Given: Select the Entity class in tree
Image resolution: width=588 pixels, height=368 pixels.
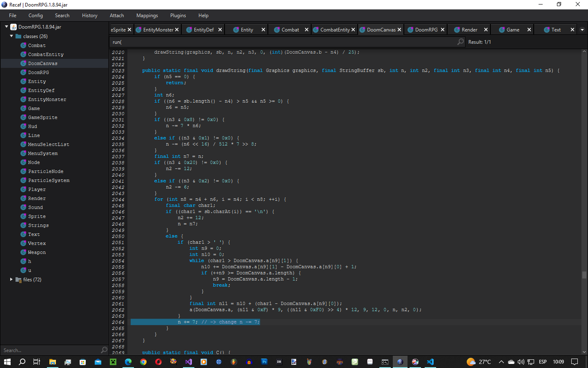Looking at the screenshot, I should pos(37,81).
